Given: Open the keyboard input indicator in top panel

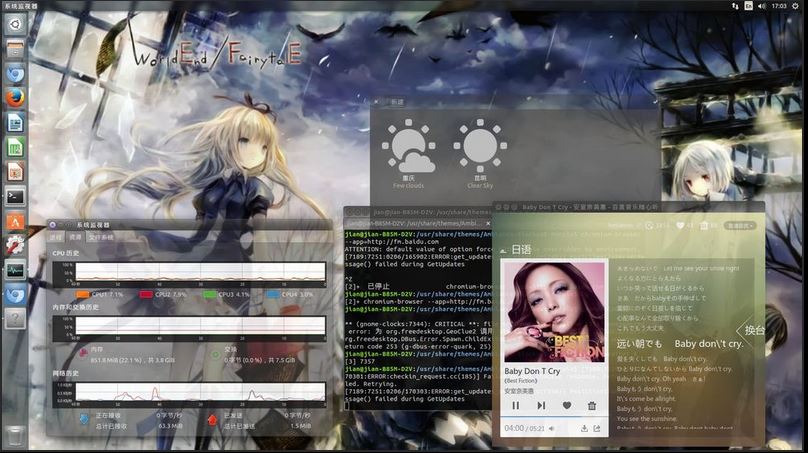Looking at the screenshot, I should point(748,6).
